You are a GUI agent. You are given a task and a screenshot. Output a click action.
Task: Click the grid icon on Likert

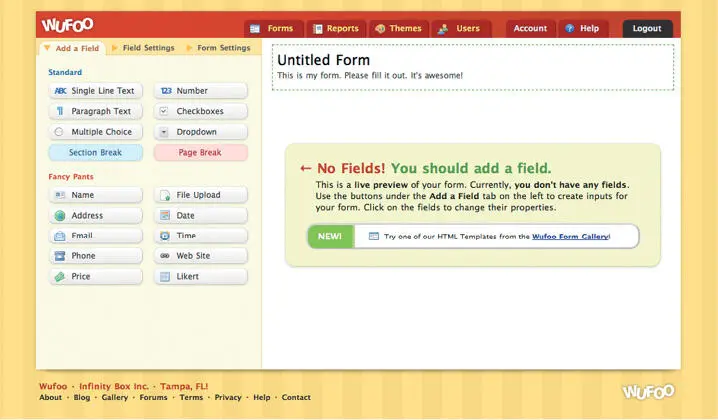pyautogui.click(x=165, y=277)
